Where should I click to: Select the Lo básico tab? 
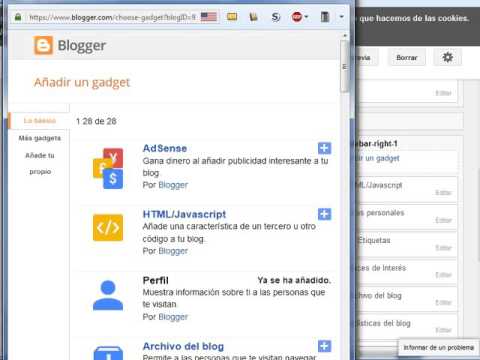[x=40, y=121]
